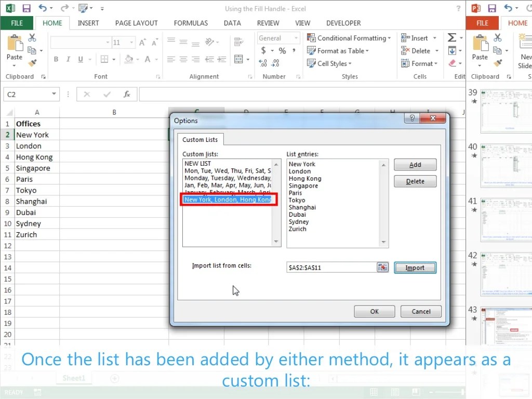Open the Borders dropdown arrow
The height and width of the screenshot is (399, 532).
pyautogui.click(x=114, y=59)
